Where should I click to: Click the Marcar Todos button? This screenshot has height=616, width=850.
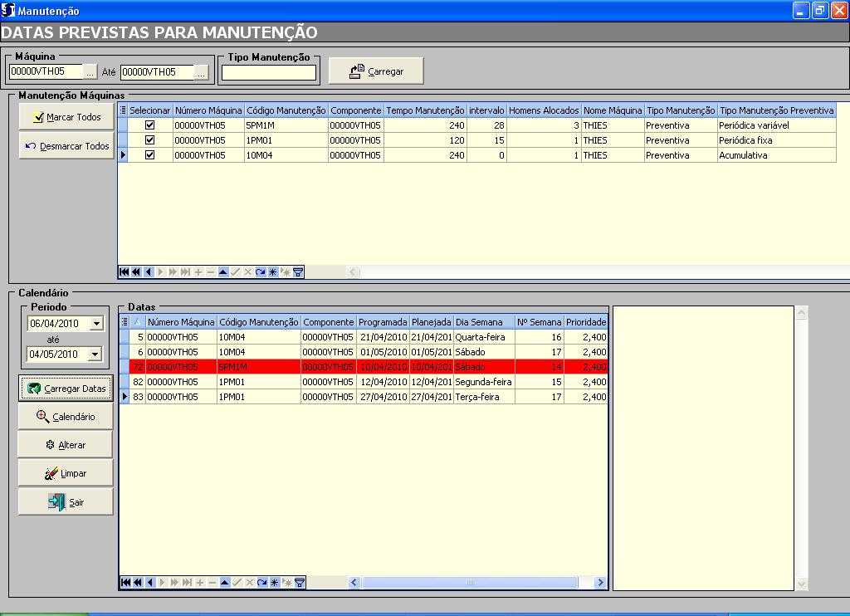66,117
